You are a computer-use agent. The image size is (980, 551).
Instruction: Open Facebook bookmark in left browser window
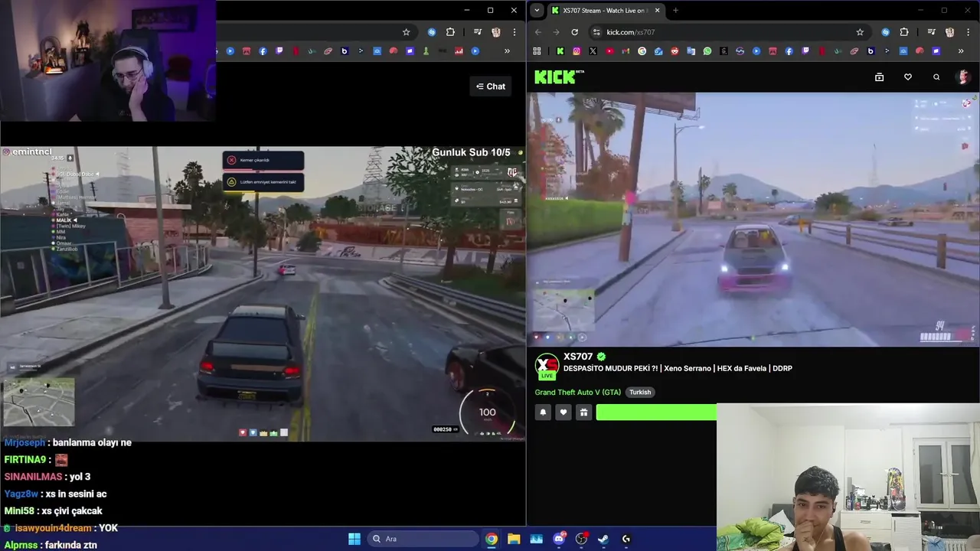263,51
